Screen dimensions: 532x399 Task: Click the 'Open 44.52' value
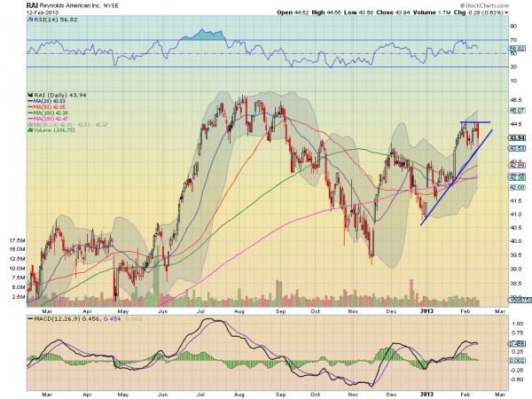click(293, 12)
